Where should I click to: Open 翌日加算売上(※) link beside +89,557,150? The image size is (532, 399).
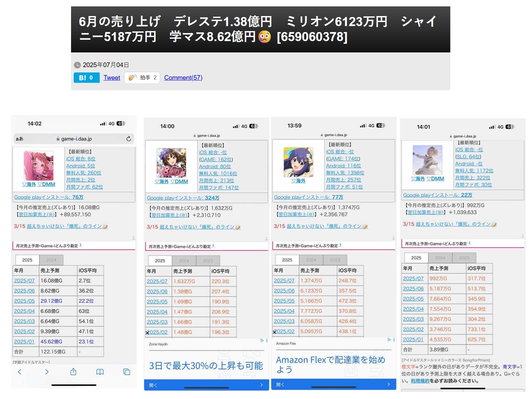37,214
